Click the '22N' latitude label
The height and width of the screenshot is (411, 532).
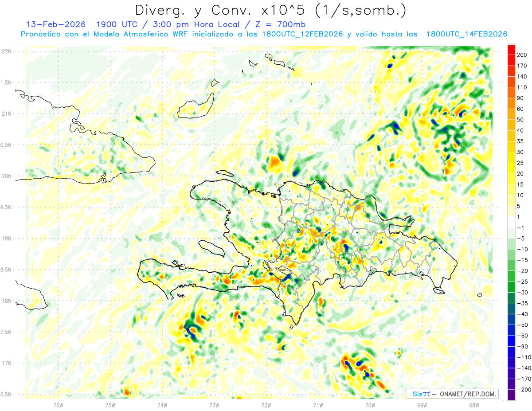[7, 51]
